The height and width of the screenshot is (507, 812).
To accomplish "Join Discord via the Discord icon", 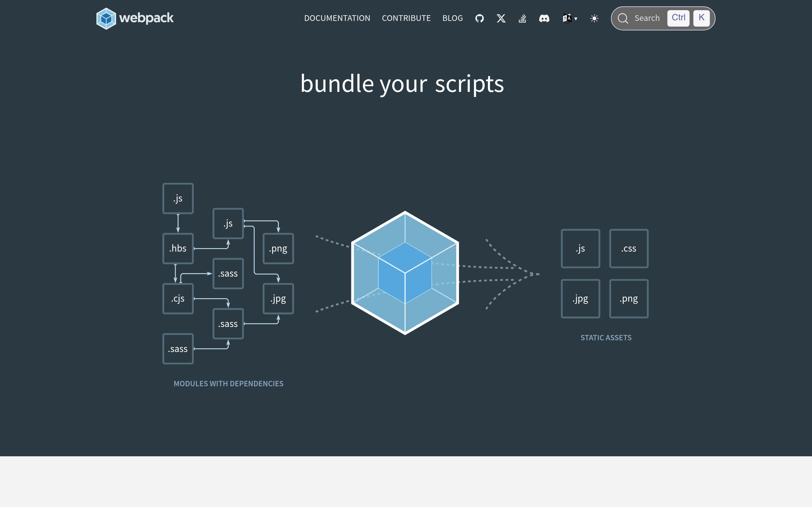I will (x=544, y=18).
